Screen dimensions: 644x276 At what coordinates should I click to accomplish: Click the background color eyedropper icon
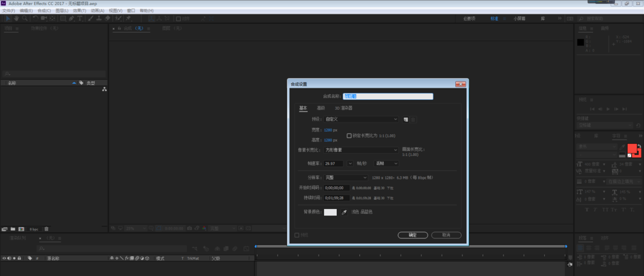point(344,212)
